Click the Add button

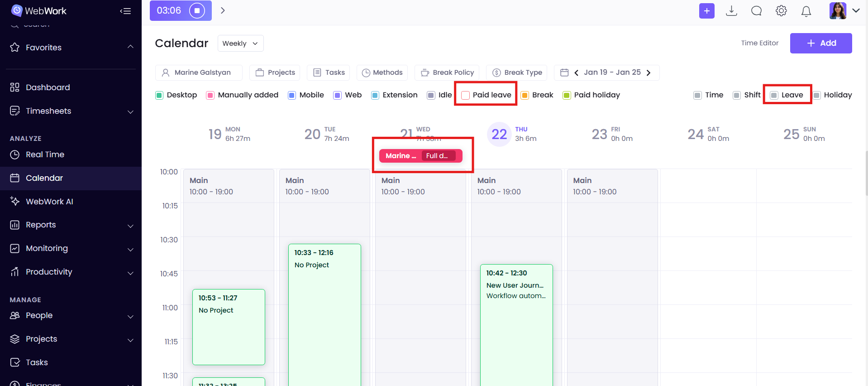click(x=820, y=43)
